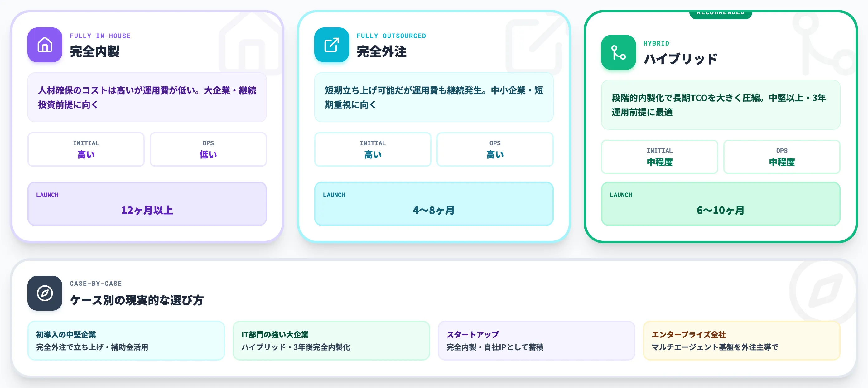Click the LAUNCH 4〜8ヶ月 panel
This screenshot has width=868, height=388.
click(434, 204)
